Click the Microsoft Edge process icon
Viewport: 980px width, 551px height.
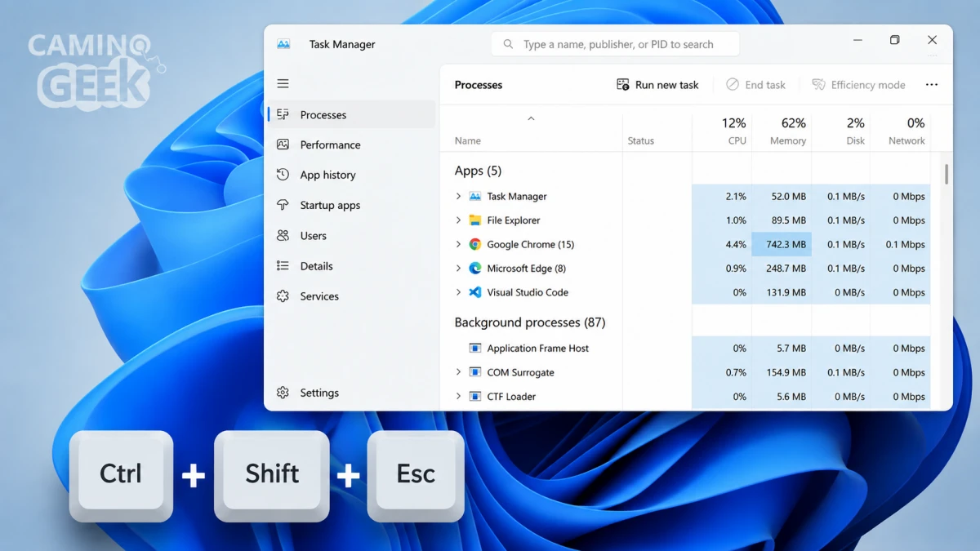coord(474,268)
